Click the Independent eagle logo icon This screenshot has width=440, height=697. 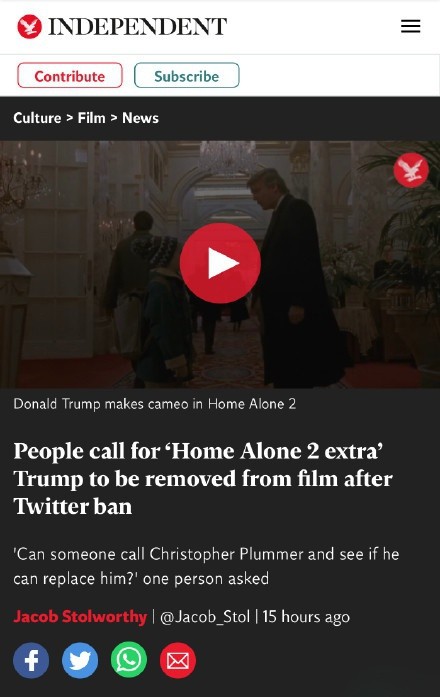[x=29, y=26]
